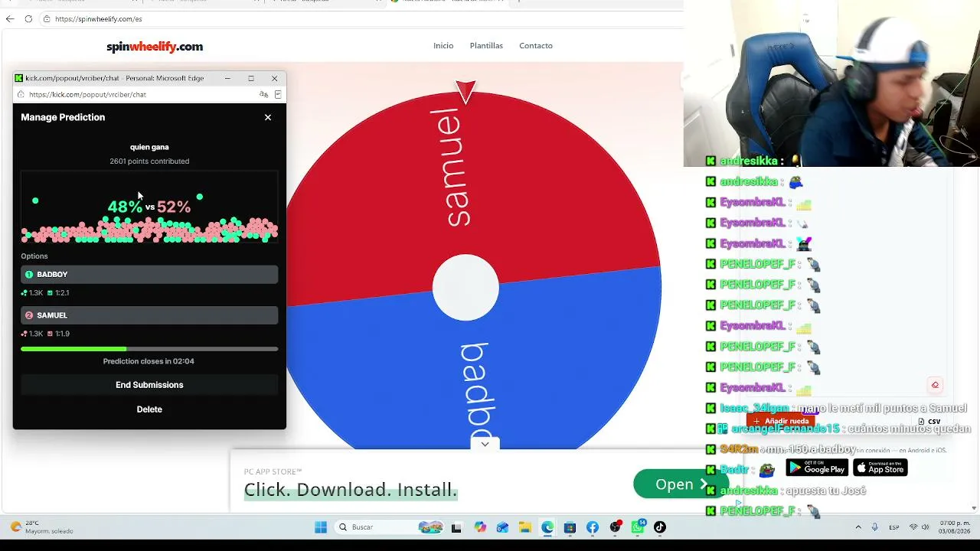Delete the current prediction
The width and height of the screenshot is (980, 551).
coord(149,409)
